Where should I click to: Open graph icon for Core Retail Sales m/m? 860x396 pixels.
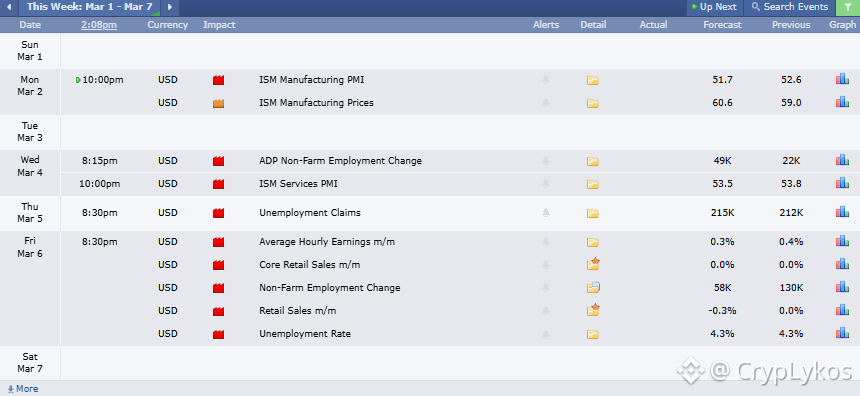842,264
